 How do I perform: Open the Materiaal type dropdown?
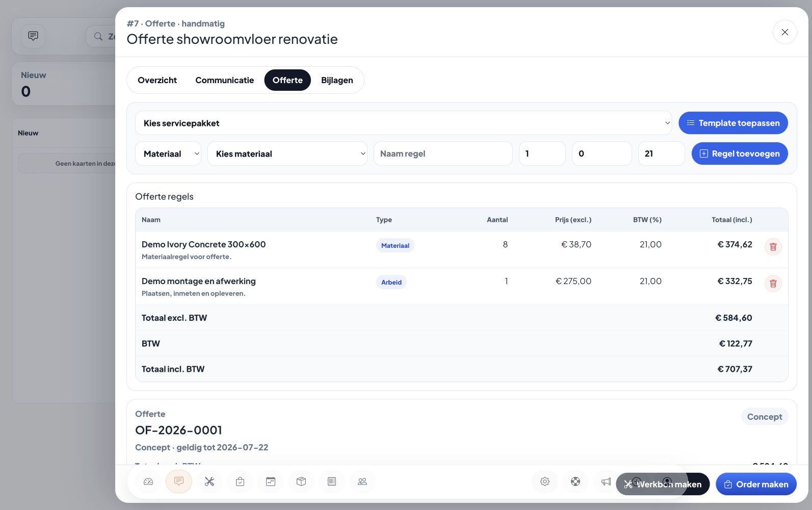168,154
